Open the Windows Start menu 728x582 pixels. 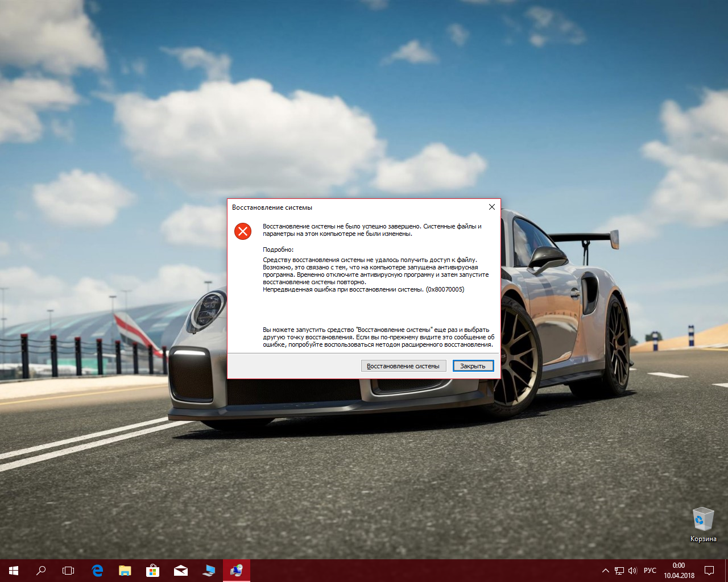(x=14, y=571)
